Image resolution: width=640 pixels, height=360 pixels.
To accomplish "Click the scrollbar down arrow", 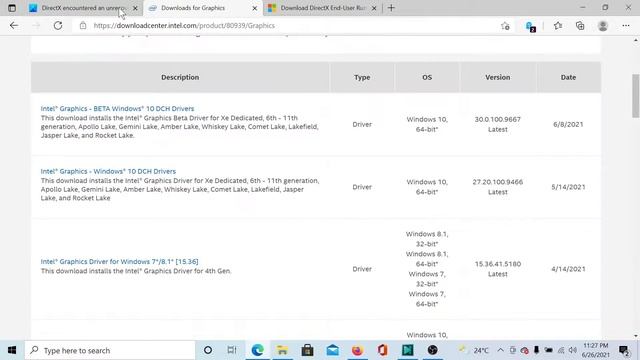I will 636,336.
